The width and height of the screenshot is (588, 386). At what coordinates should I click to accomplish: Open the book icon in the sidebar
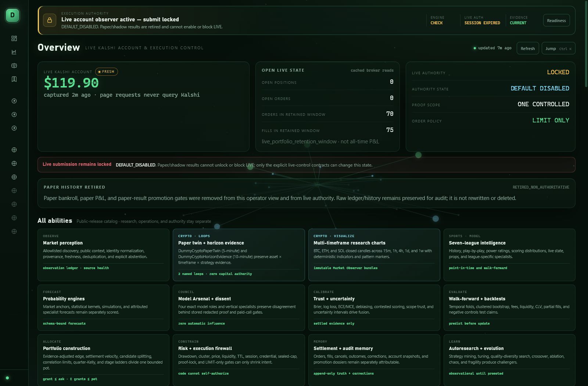pos(14,79)
